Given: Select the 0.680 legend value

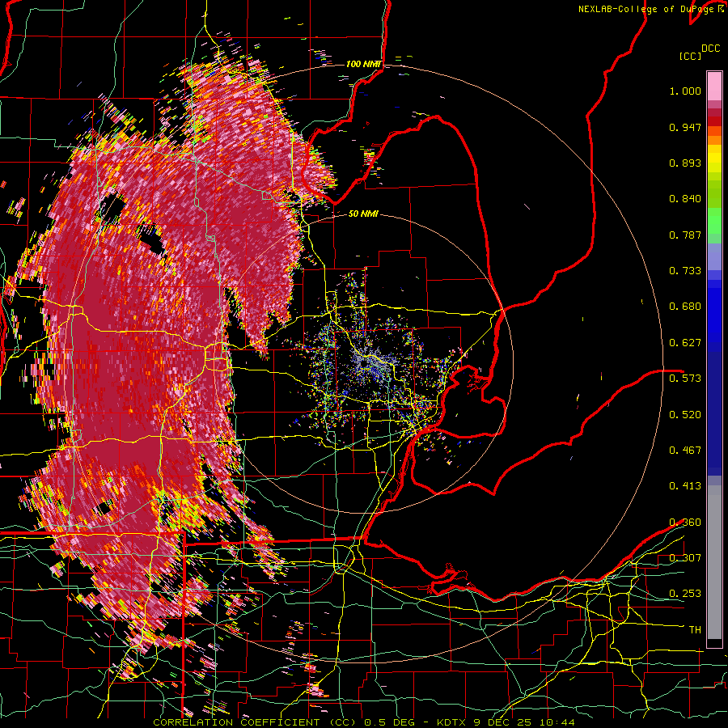Looking at the screenshot, I should 685,307.
